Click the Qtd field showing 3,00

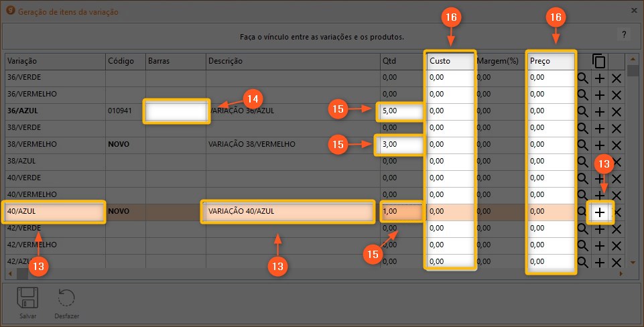[x=399, y=145]
